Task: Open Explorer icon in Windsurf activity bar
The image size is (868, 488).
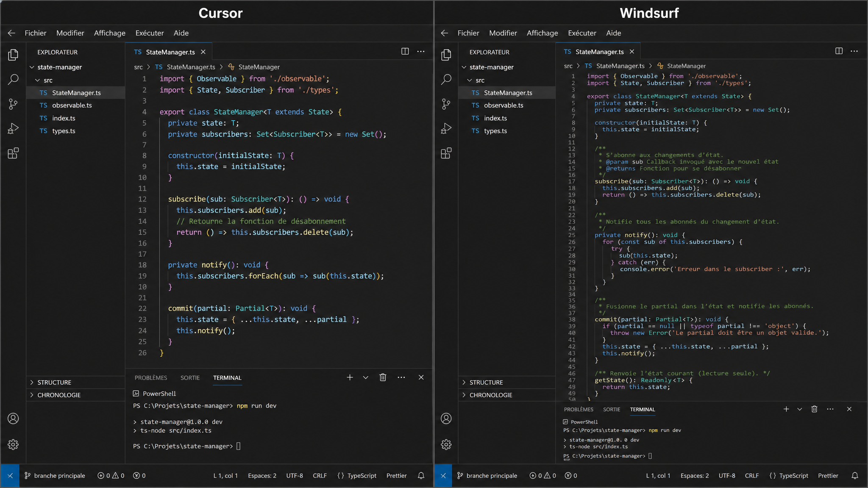Action: 446,55
